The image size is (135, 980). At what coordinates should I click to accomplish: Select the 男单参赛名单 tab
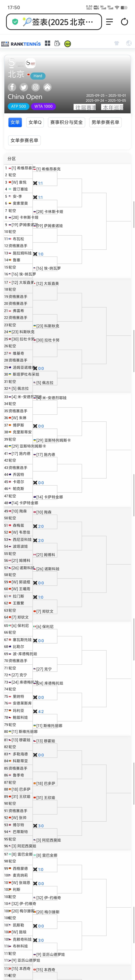point(105,122)
